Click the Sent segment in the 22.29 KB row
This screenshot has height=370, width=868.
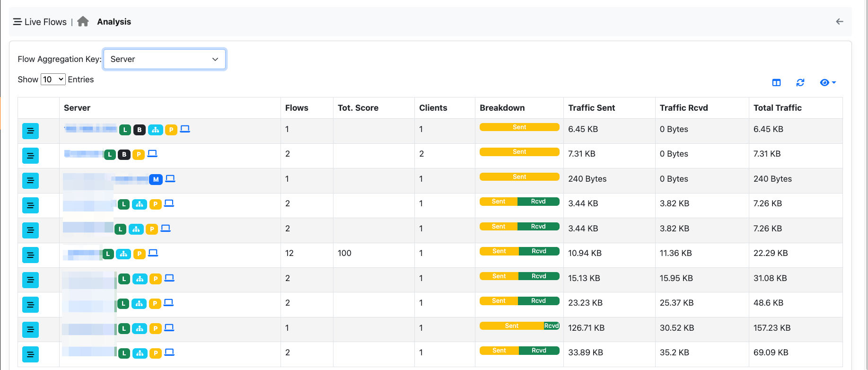point(499,251)
